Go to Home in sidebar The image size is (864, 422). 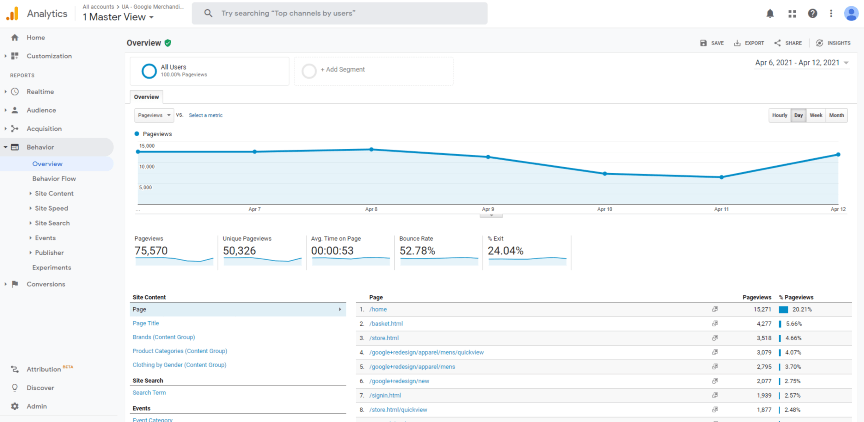tap(36, 37)
